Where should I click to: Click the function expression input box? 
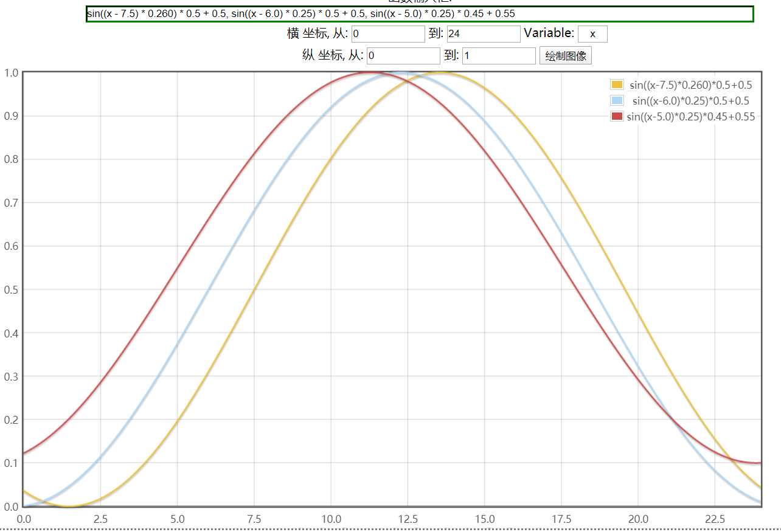tap(420, 14)
